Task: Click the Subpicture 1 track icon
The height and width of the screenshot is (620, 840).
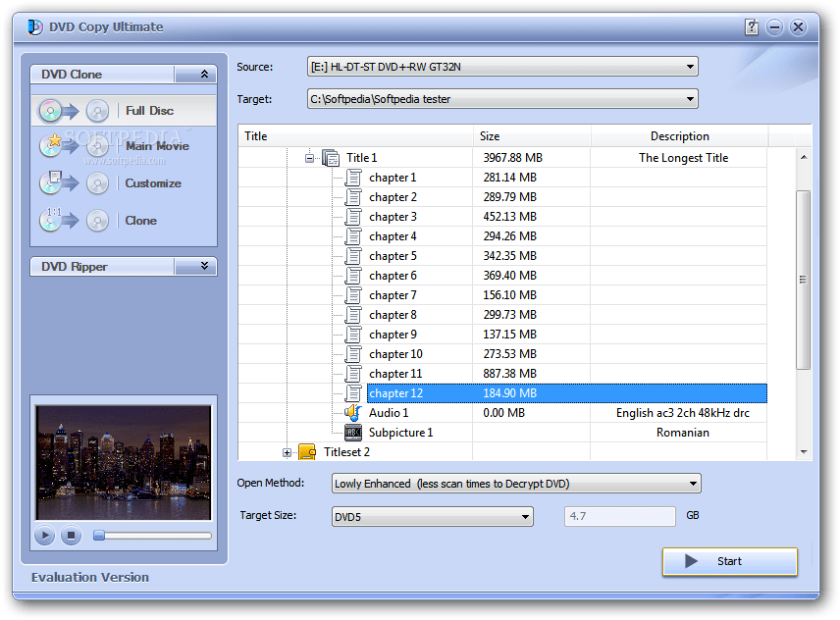Action: (353, 432)
